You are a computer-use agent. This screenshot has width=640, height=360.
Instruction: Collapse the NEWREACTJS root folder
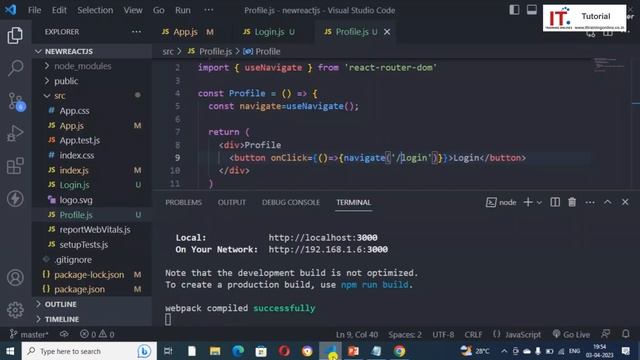92,51
